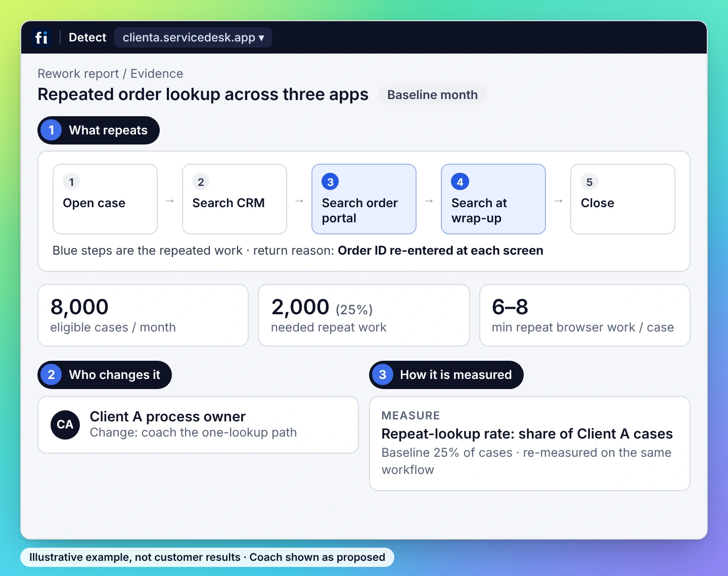Click the Change: coach the one-lookup path text
Screen dimensions: 728x576
(x=194, y=433)
